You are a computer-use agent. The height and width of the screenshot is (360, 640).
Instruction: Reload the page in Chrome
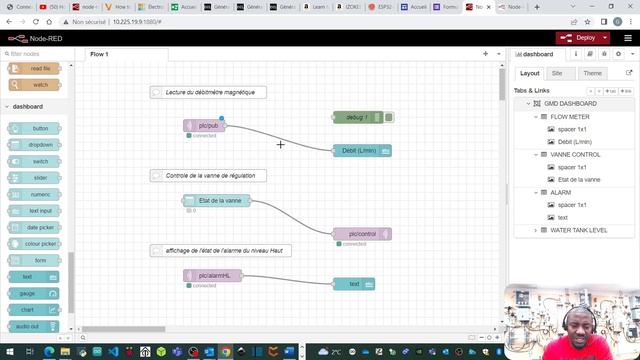(x=36, y=22)
